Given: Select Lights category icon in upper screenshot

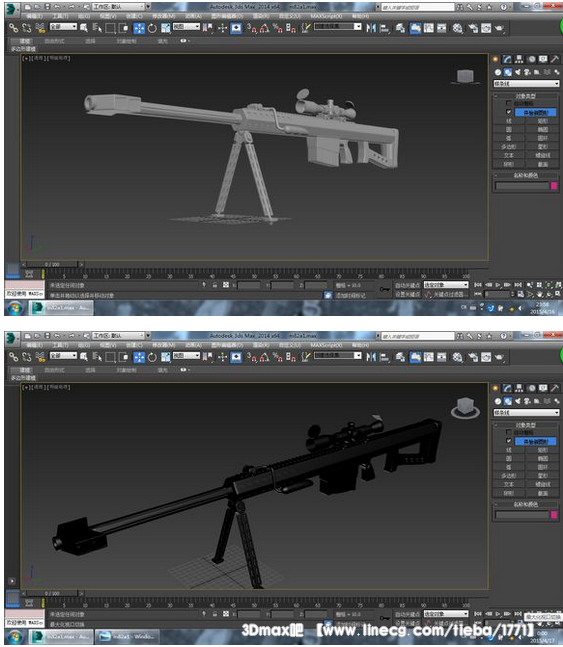Looking at the screenshot, I should click(518, 72).
